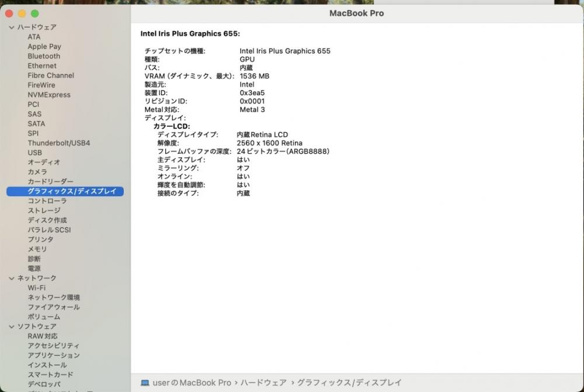Select スマートカード in the sidebar
The image size is (584, 392).
point(50,375)
